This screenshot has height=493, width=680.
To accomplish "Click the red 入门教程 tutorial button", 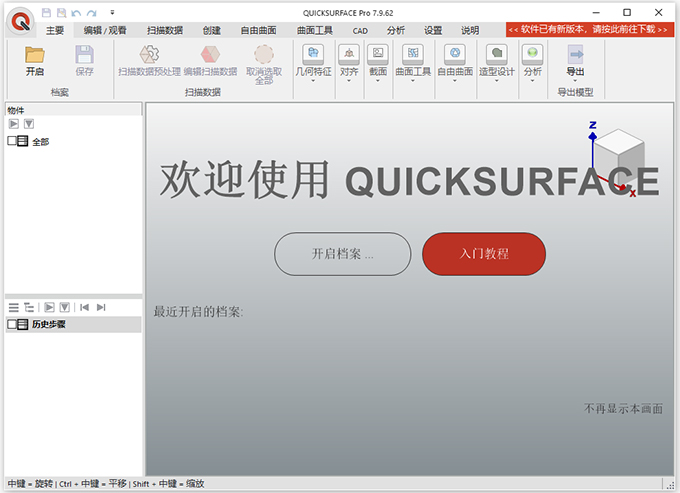I will pos(484,254).
